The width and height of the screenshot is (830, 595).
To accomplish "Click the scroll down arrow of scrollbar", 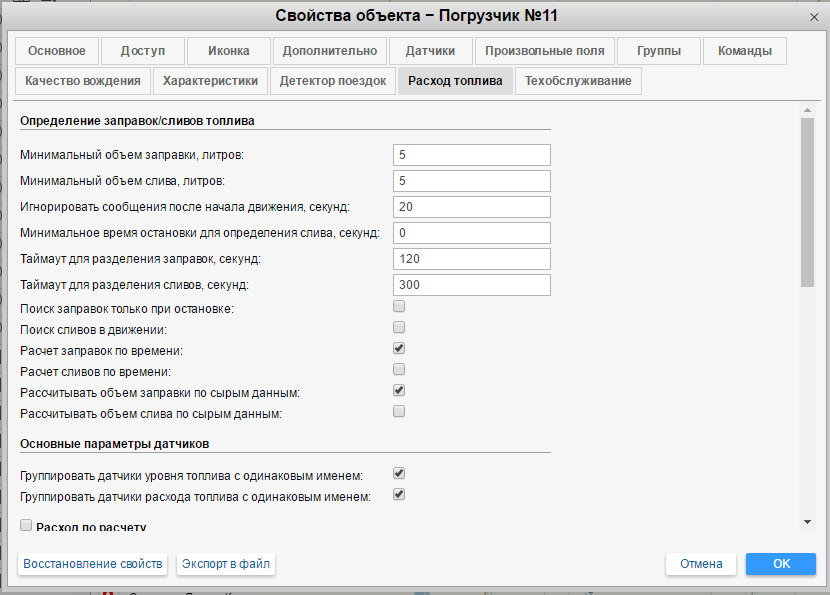I will 807,522.
